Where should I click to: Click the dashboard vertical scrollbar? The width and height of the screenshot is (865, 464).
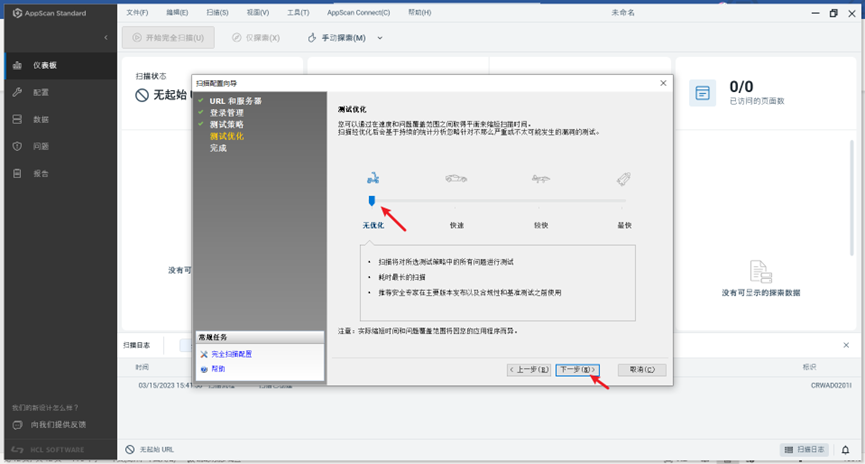[x=852, y=199]
